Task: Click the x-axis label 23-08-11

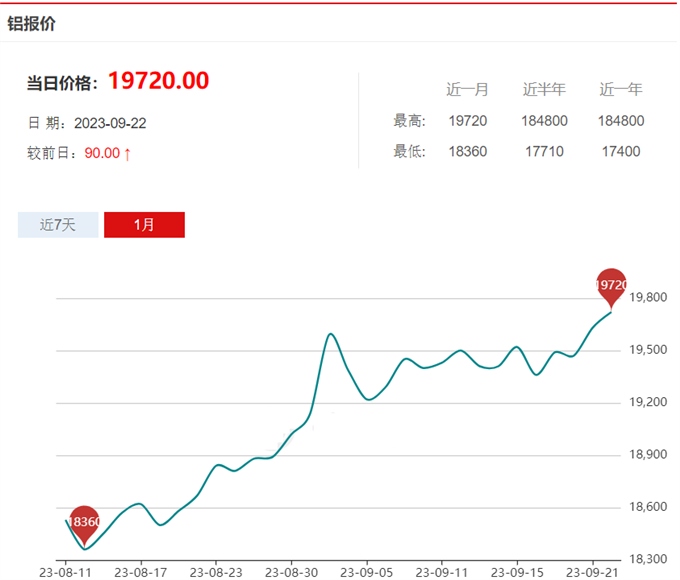Action: (x=65, y=573)
